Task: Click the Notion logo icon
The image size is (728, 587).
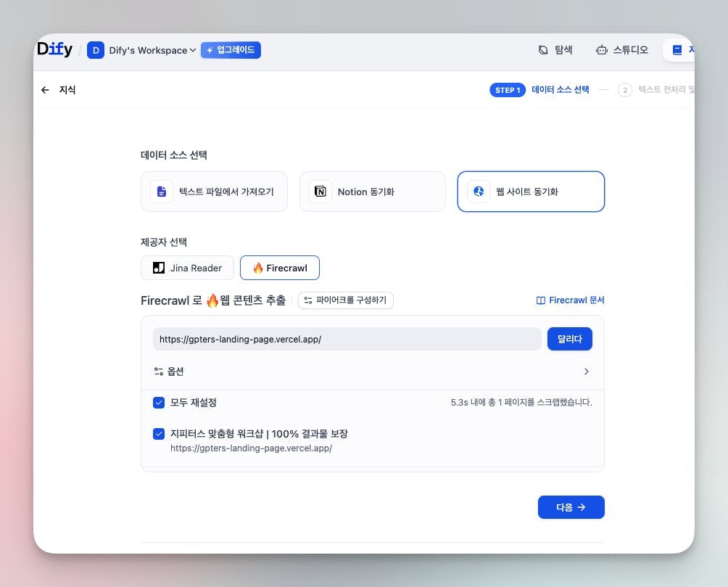Action: point(320,192)
